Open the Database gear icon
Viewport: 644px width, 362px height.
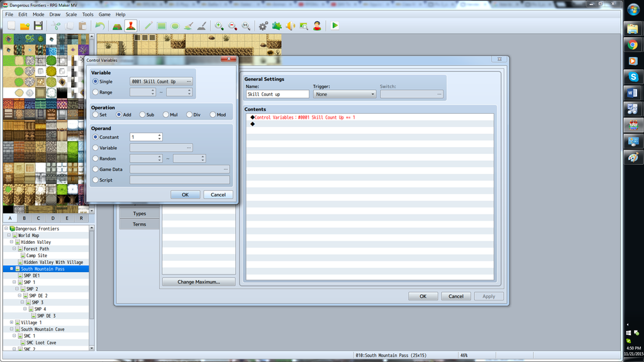263,26
